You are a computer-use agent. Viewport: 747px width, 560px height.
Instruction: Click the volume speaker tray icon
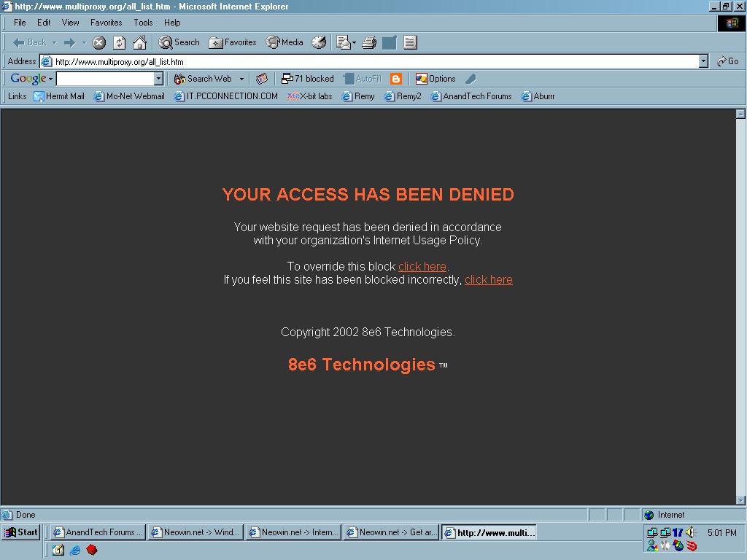tap(691, 532)
